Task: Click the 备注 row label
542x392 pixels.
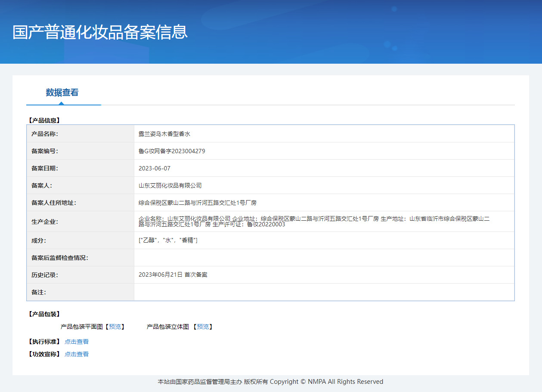Action: click(39, 292)
